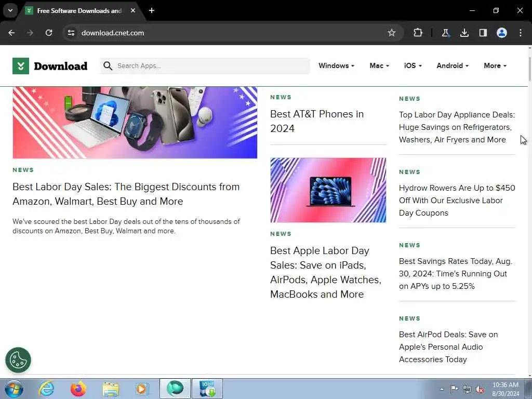
Task: Open the Windows Start button
Action: pyautogui.click(x=14, y=389)
